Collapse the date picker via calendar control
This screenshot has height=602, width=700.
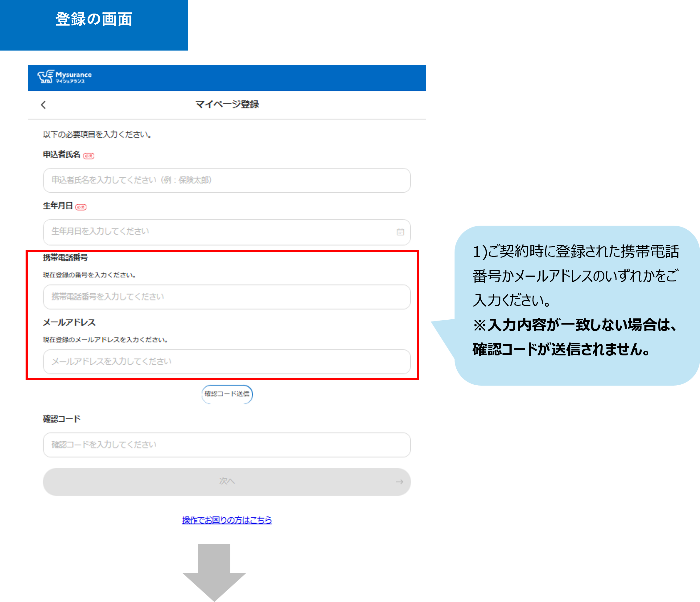click(x=400, y=232)
